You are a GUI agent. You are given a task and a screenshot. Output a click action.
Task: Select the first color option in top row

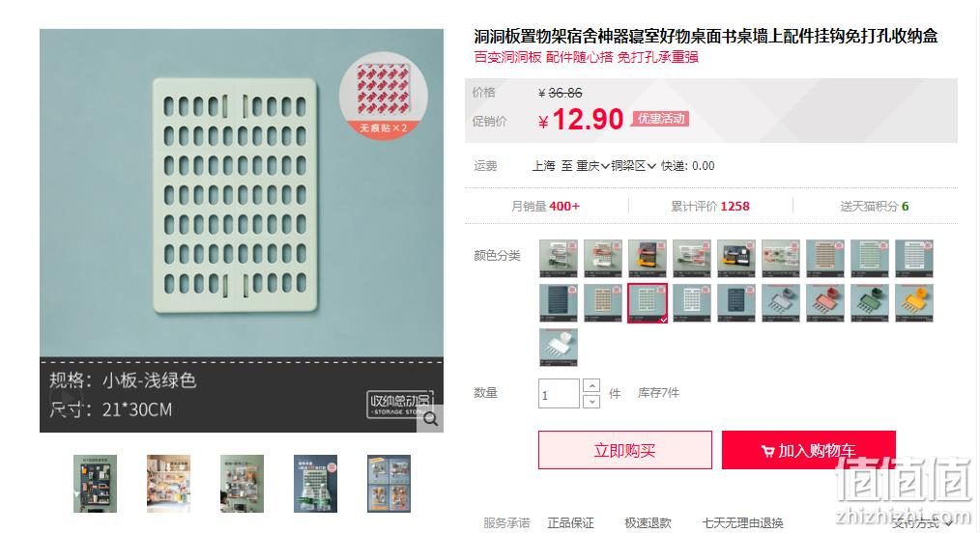tap(559, 259)
